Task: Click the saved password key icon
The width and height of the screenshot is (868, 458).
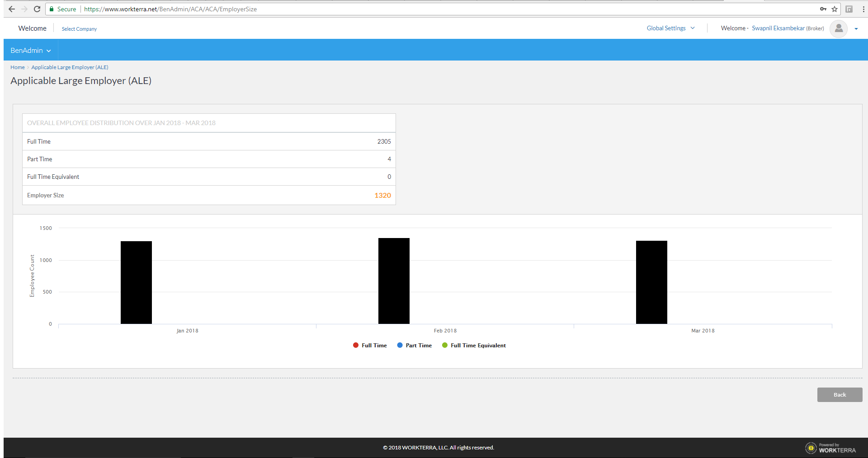Action: click(823, 9)
